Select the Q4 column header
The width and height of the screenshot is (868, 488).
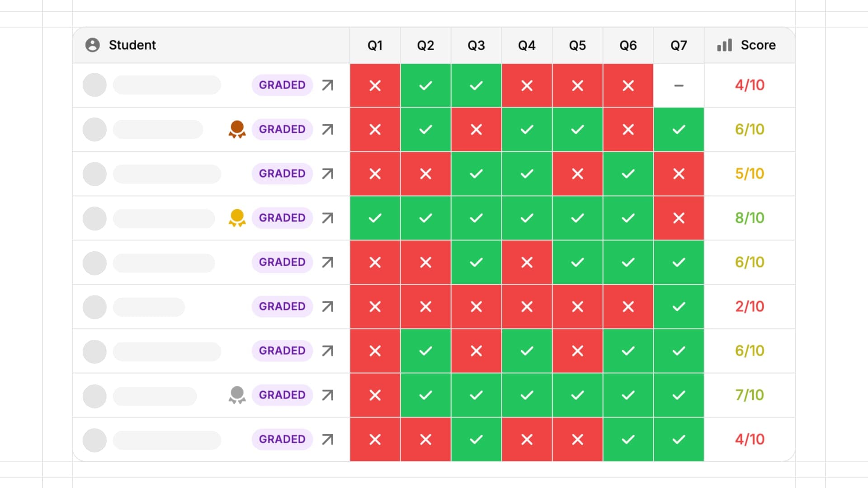pos(527,45)
